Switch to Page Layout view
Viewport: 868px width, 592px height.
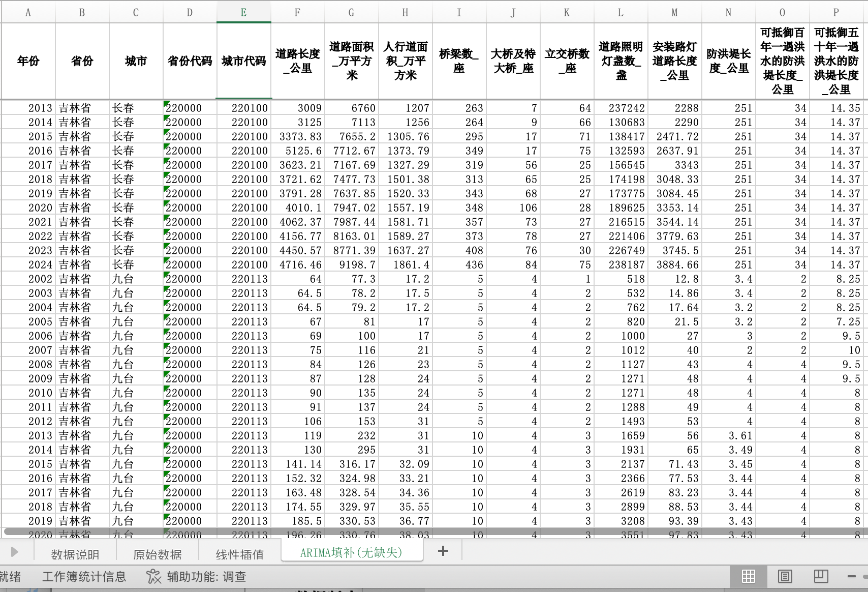click(785, 576)
